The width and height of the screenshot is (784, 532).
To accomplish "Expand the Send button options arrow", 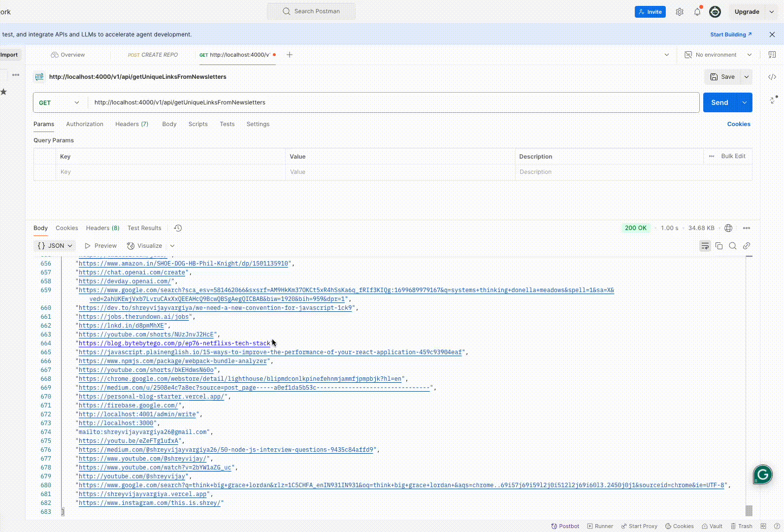I will pos(745,102).
